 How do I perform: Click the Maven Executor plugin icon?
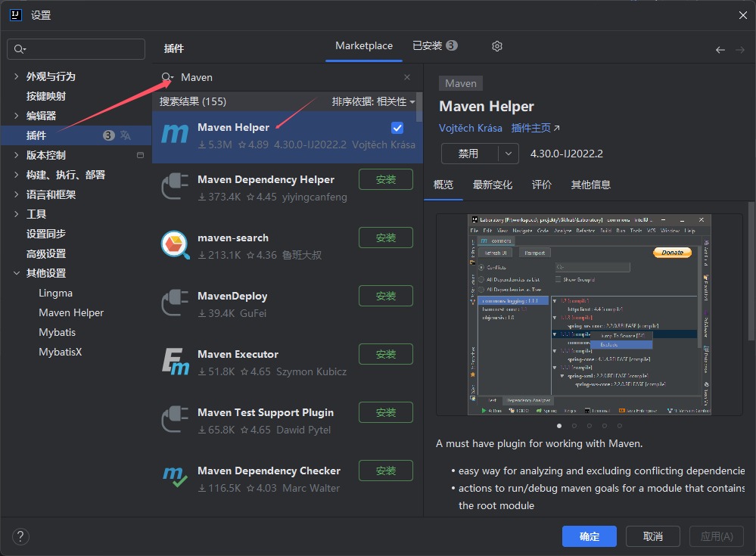coord(175,362)
